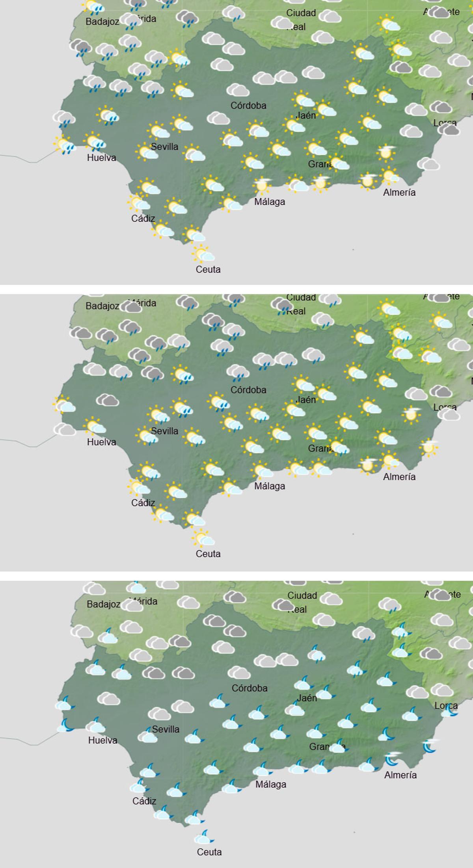
Task: Select the Badajoz label in the top map
Action: [102, 22]
